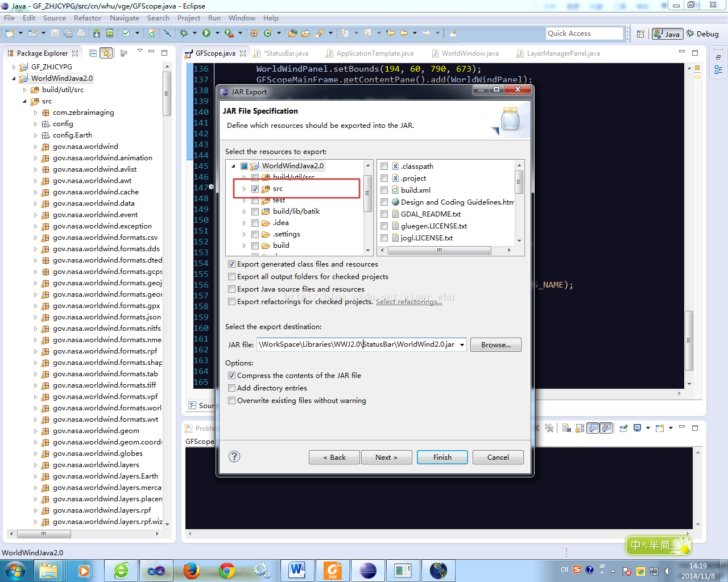Image resolution: width=728 pixels, height=582 pixels.
Task: Toggle the console Scroll Lock icon
Action: (x=580, y=428)
